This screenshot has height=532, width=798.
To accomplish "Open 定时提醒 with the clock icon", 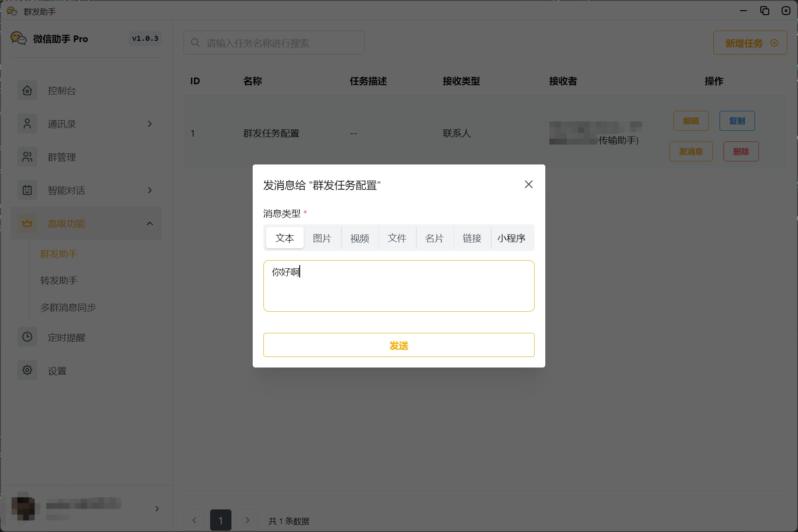I will [x=27, y=337].
